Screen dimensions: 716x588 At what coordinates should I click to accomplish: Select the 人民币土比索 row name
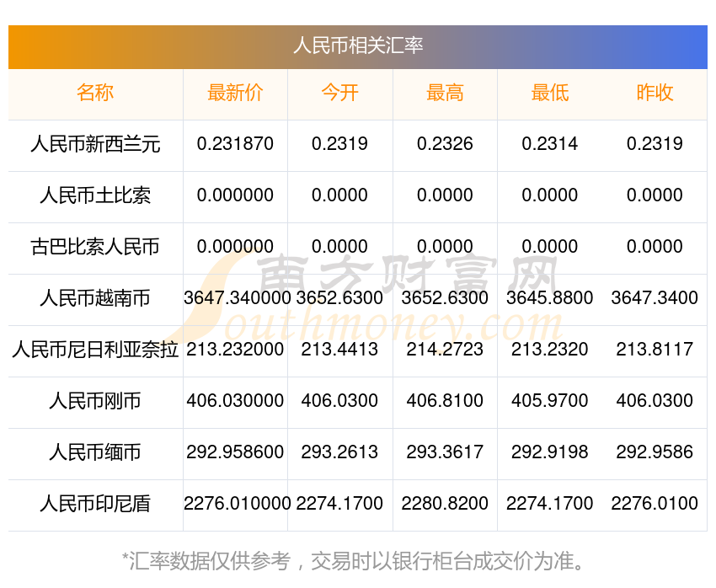95,195
